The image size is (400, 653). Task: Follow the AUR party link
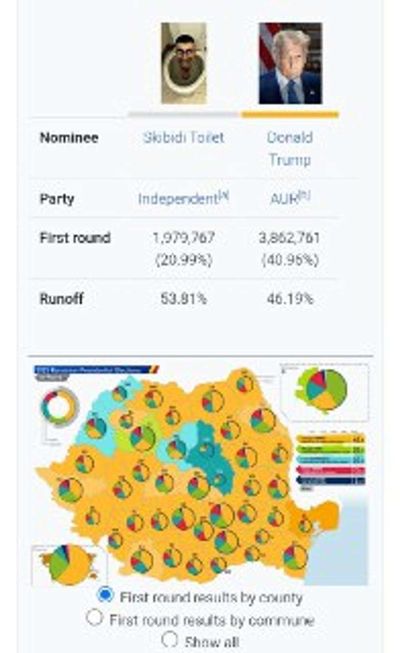tap(290, 199)
